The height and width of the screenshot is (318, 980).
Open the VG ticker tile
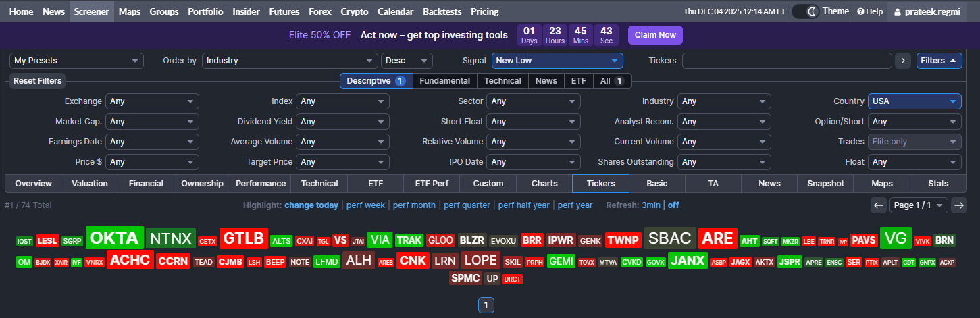[896, 238]
